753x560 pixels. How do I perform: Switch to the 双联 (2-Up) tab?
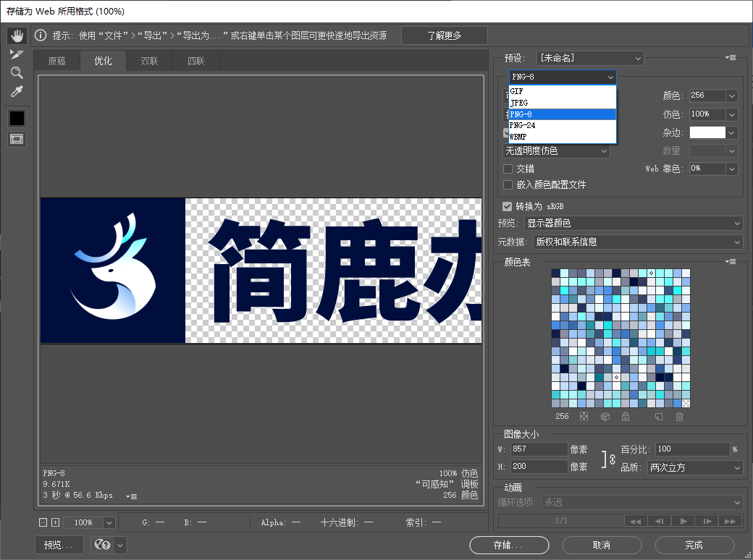[x=148, y=61]
